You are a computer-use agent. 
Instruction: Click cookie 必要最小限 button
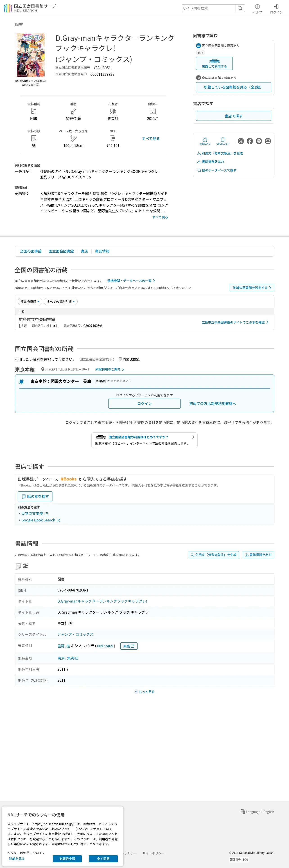coord(67,859)
